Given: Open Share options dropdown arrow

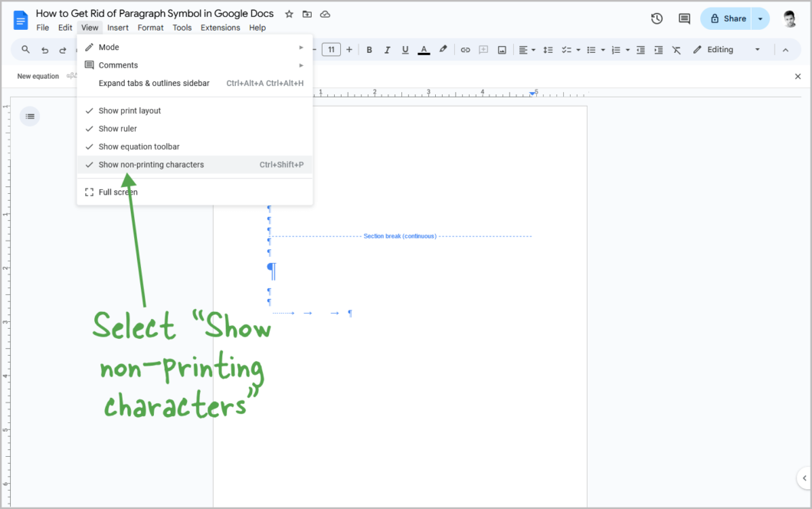Looking at the screenshot, I should point(760,18).
